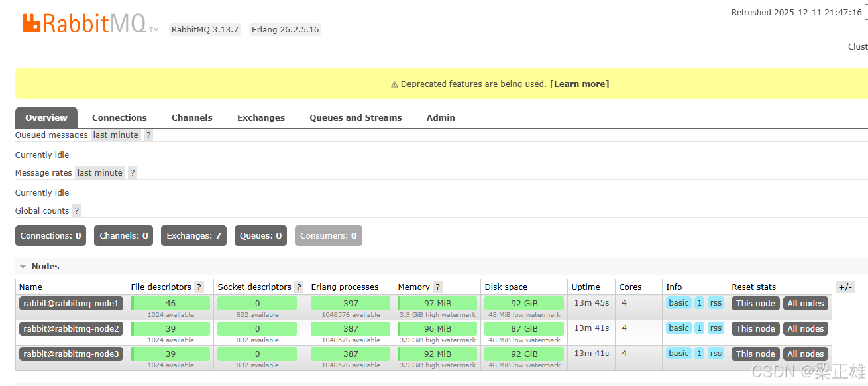Open help for Global counts
The height and width of the screenshot is (386, 868).
tap(77, 210)
